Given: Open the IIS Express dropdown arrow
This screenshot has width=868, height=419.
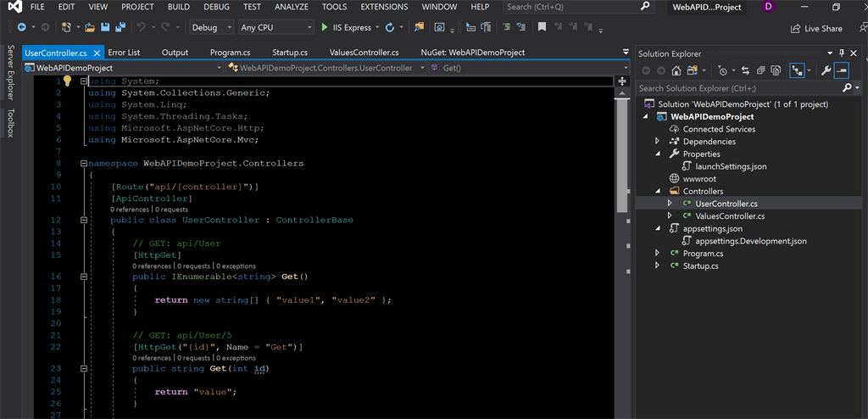Looking at the screenshot, I should 377,27.
